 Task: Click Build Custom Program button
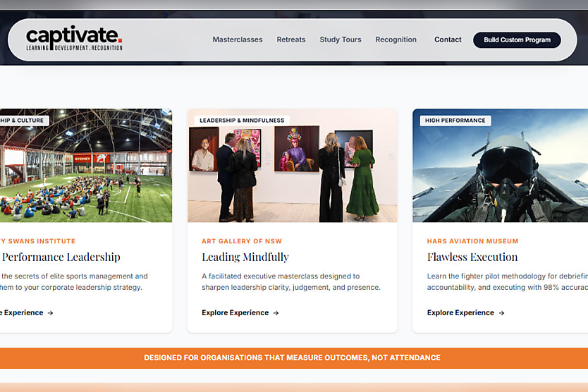click(x=517, y=39)
